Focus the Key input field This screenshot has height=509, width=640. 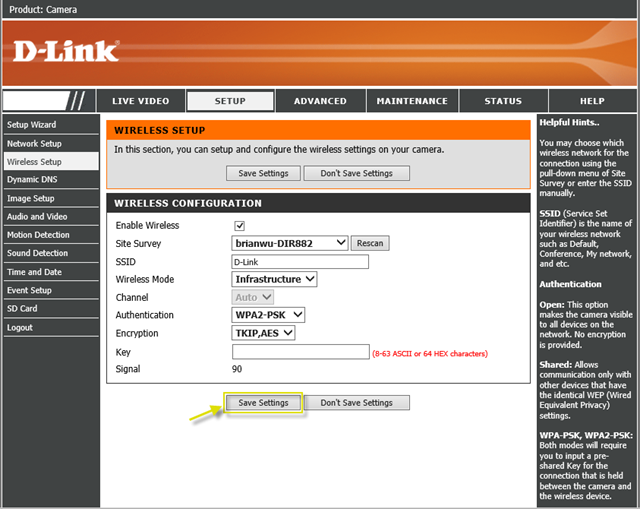coord(301,352)
